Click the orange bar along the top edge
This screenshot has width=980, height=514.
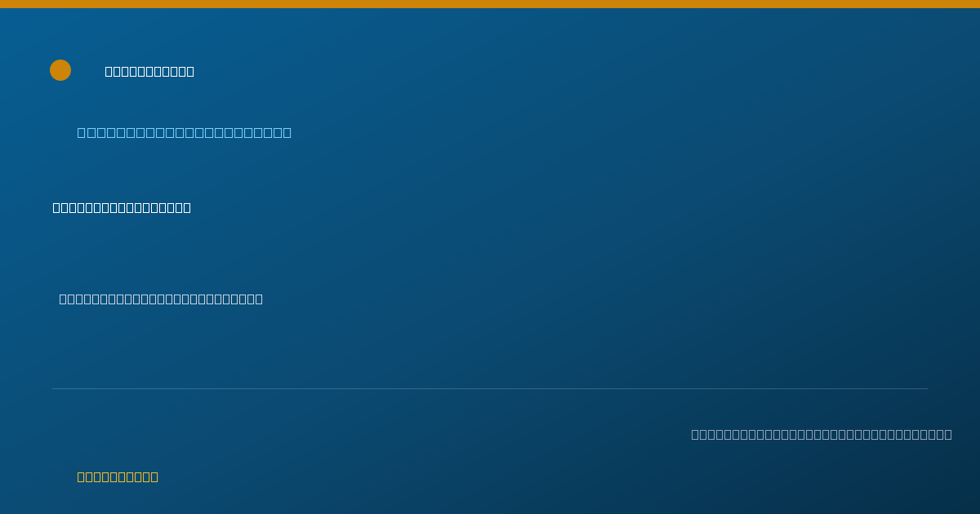tap(490, 4)
